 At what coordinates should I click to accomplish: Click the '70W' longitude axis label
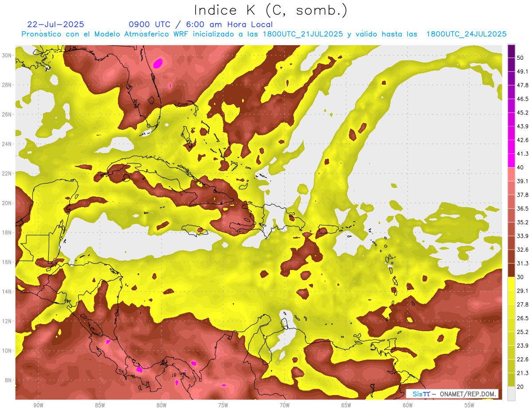point(285,406)
